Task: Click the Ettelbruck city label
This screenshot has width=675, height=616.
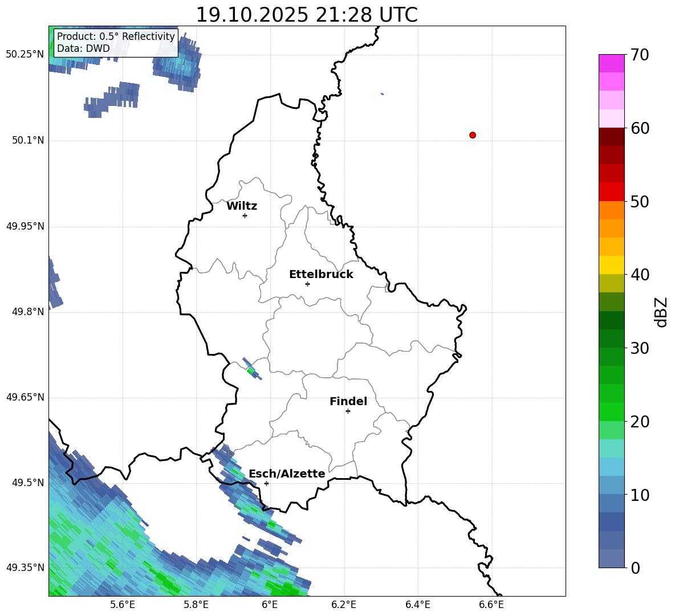Action: (321, 275)
